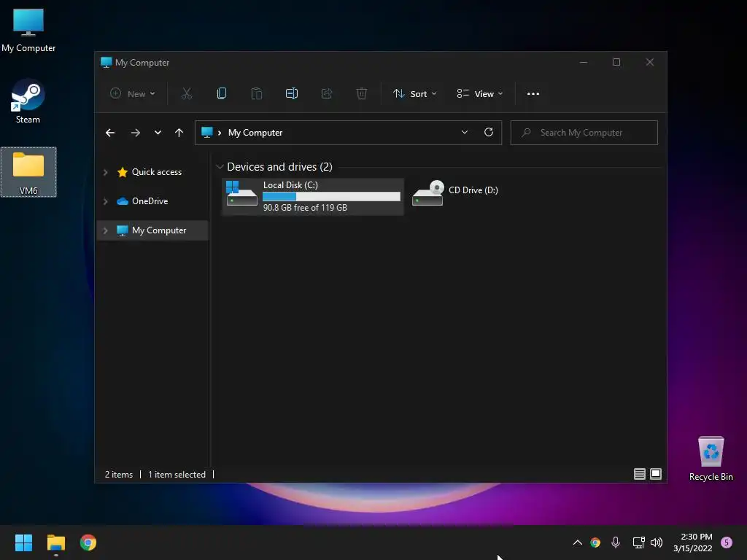Click the 2 items status text
Viewport: 747px width, 560px height.
pyautogui.click(x=119, y=475)
